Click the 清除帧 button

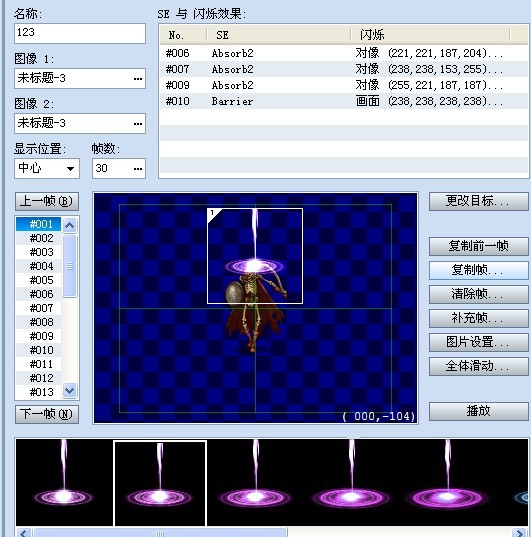479,294
